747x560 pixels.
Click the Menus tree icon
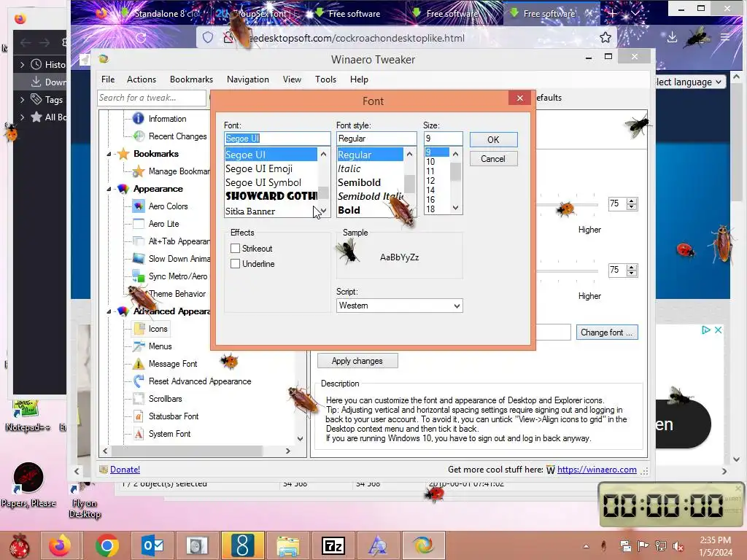(138, 346)
